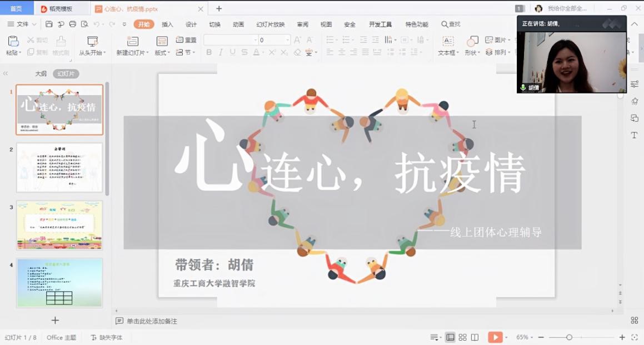Add a slide with the plus below thumbnails
644x345 pixels.
coord(55,321)
